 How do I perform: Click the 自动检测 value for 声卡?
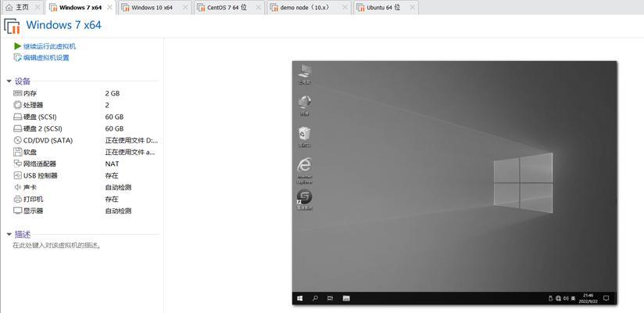[x=118, y=187]
